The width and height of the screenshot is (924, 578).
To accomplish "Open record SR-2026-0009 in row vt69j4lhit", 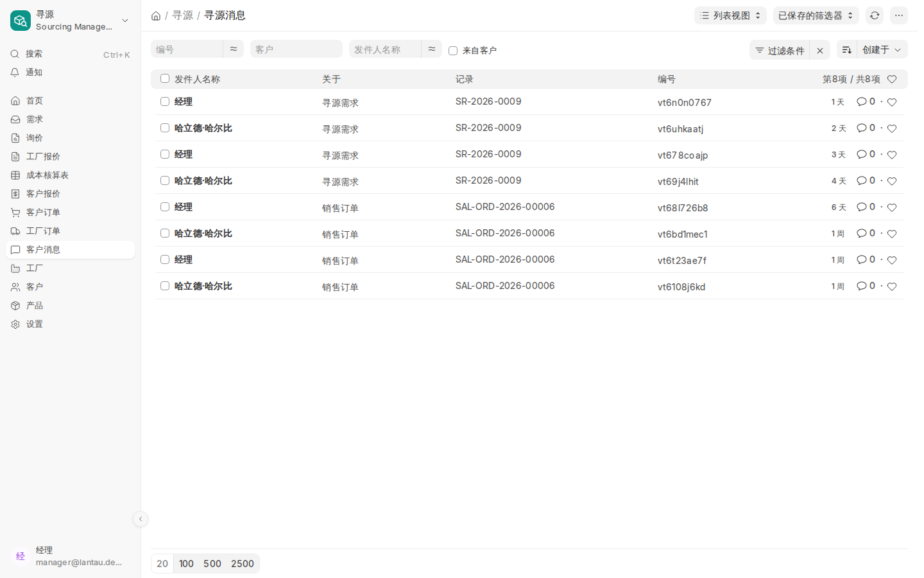I will coord(488,180).
